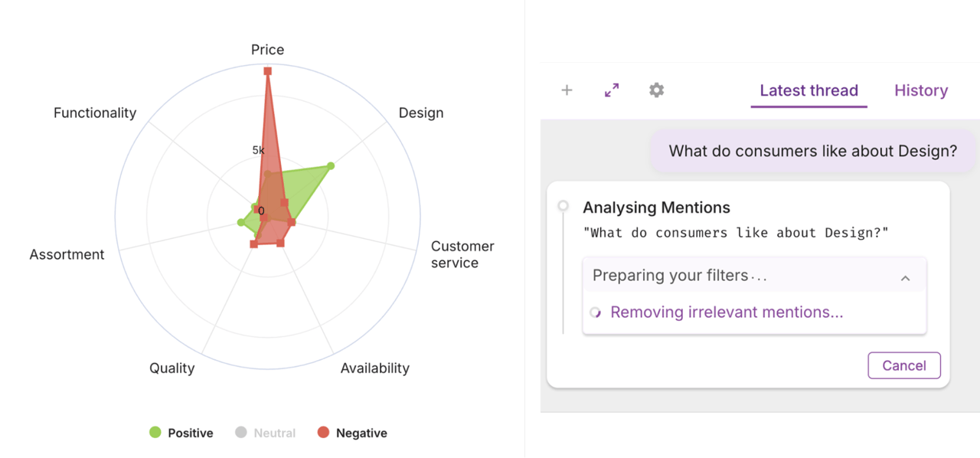Click the Preparing your filters header text
The image size is (980, 458).
pos(679,276)
